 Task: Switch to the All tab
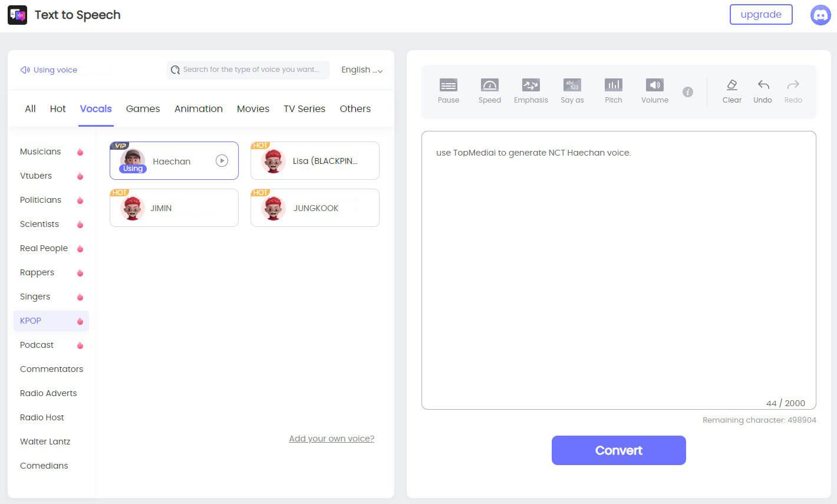click(30, 108)
